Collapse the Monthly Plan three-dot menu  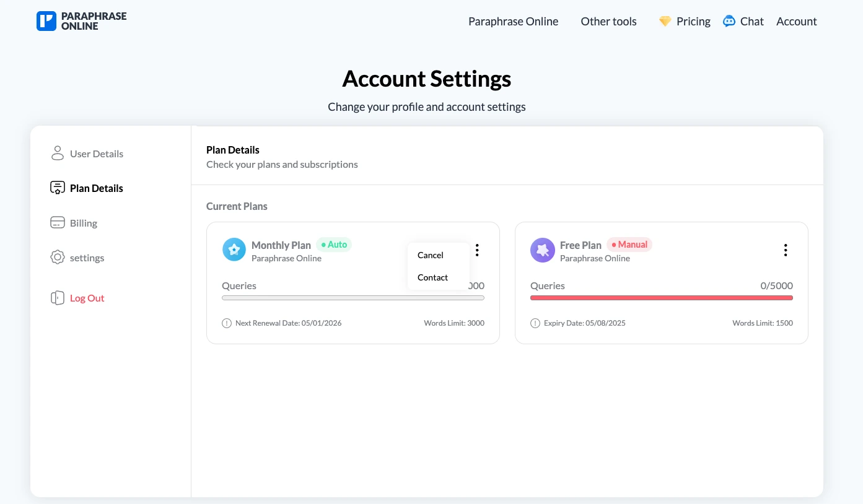click(477, 250)
